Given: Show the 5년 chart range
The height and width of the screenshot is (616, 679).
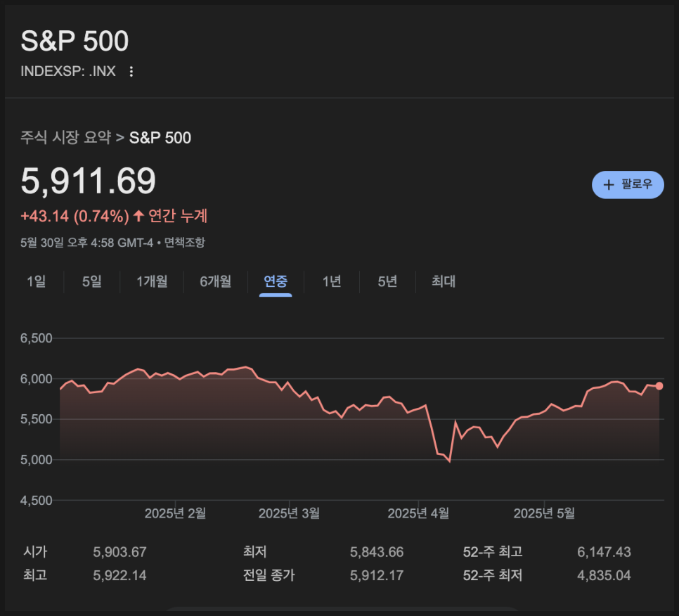Looking at the screenshot, I should (387, 281).
